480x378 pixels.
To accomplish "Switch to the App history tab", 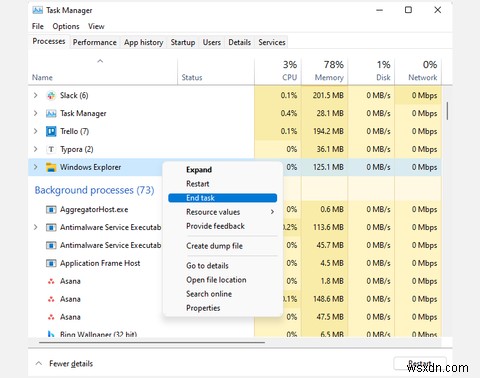I will [x=144, y=42].
